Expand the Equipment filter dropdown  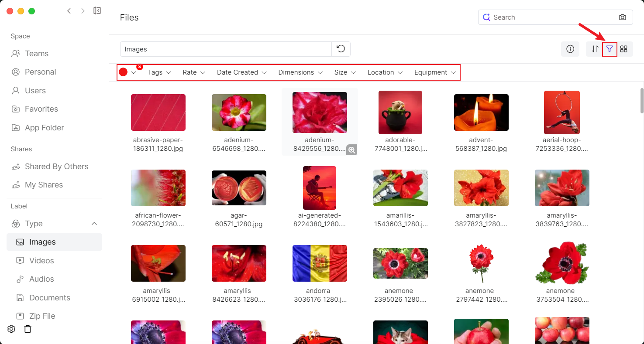point(435,72)
